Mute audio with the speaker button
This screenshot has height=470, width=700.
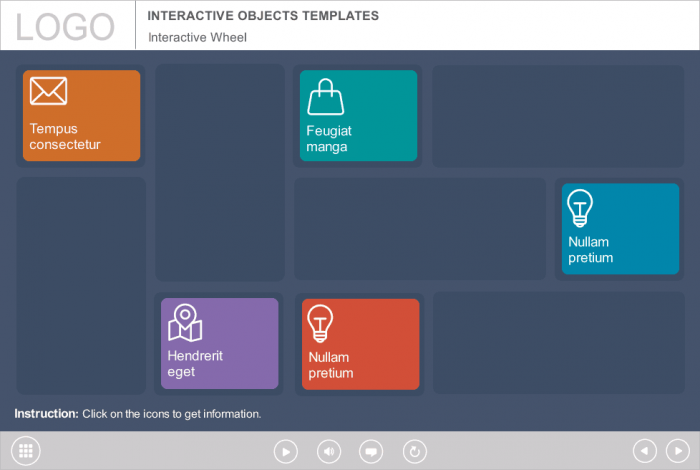pyautogui.click(x=329, y=452)
